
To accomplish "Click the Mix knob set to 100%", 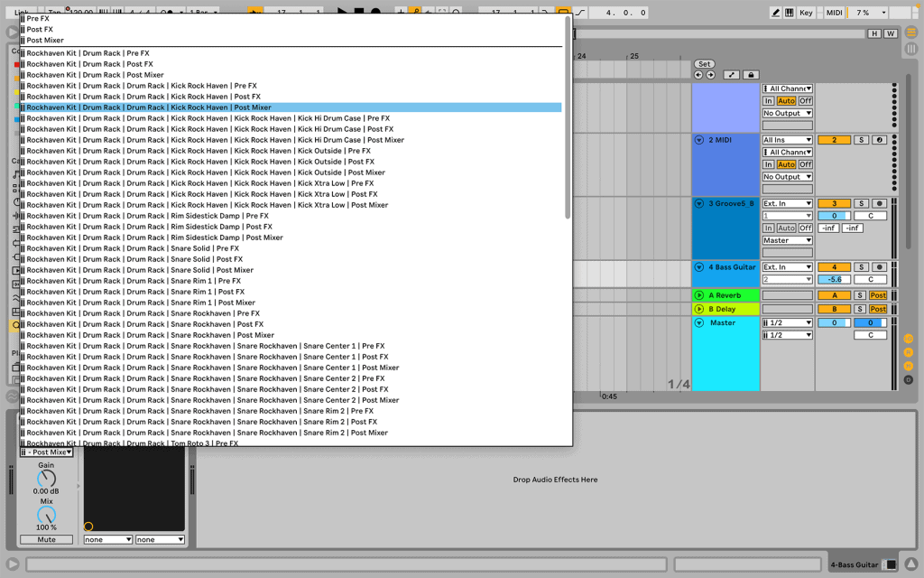I will pos(45,515).
